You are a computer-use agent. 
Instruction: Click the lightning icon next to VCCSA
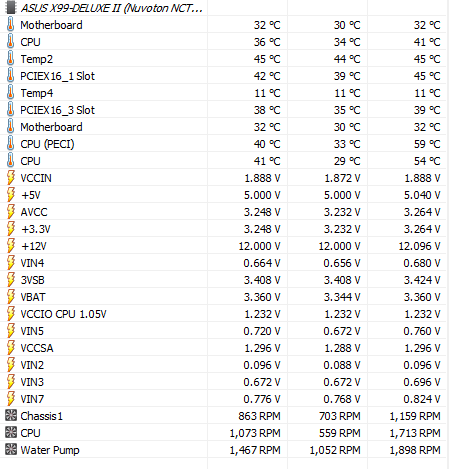click(11, 348)
